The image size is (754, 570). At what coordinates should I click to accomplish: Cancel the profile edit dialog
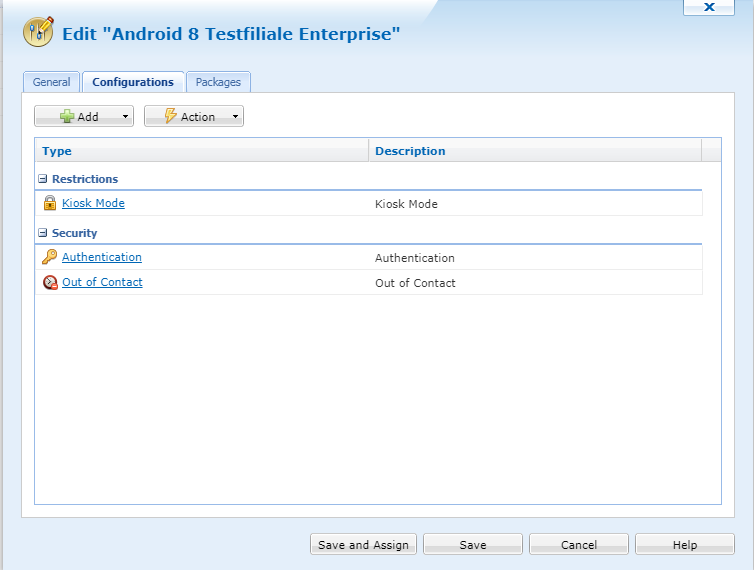(x=578, y=545)
